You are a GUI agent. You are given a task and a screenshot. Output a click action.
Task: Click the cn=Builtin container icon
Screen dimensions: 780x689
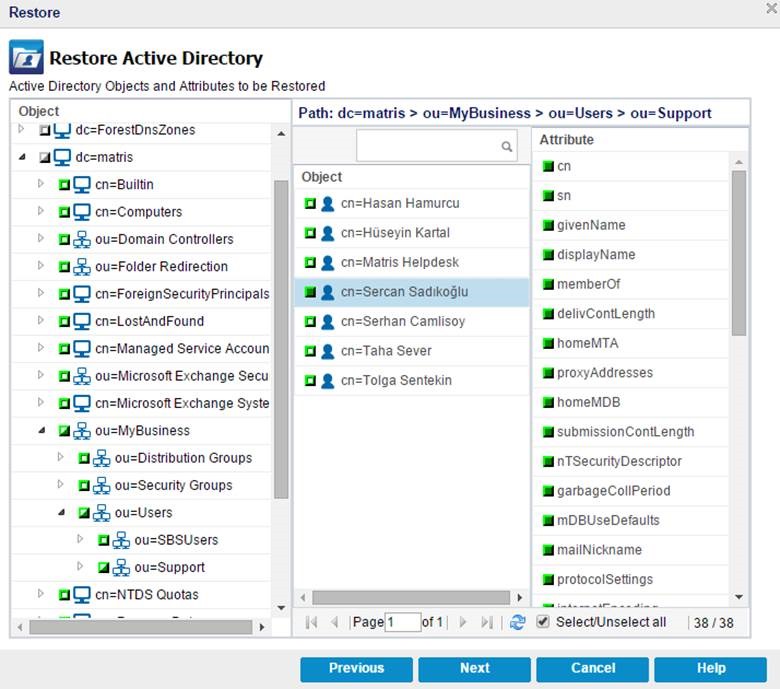pos(82,185)
